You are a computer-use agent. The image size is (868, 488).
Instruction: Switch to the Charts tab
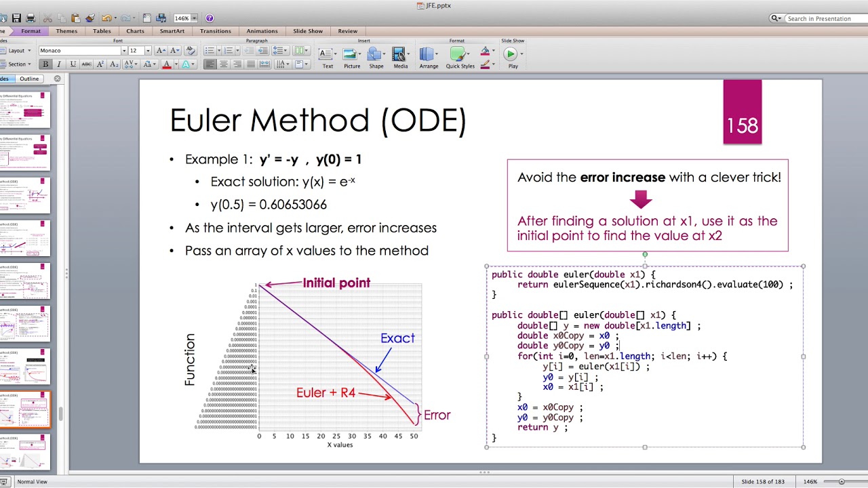[135, 31]
